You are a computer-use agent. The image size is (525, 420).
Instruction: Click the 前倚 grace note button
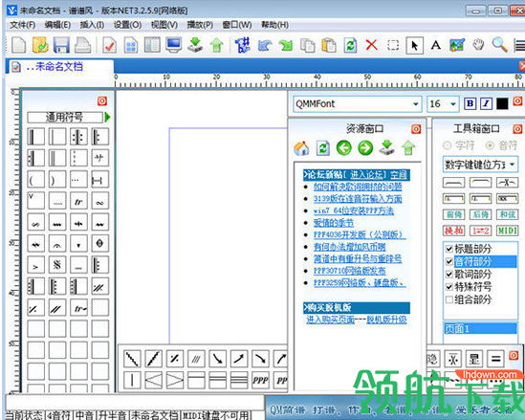(453, 214)
